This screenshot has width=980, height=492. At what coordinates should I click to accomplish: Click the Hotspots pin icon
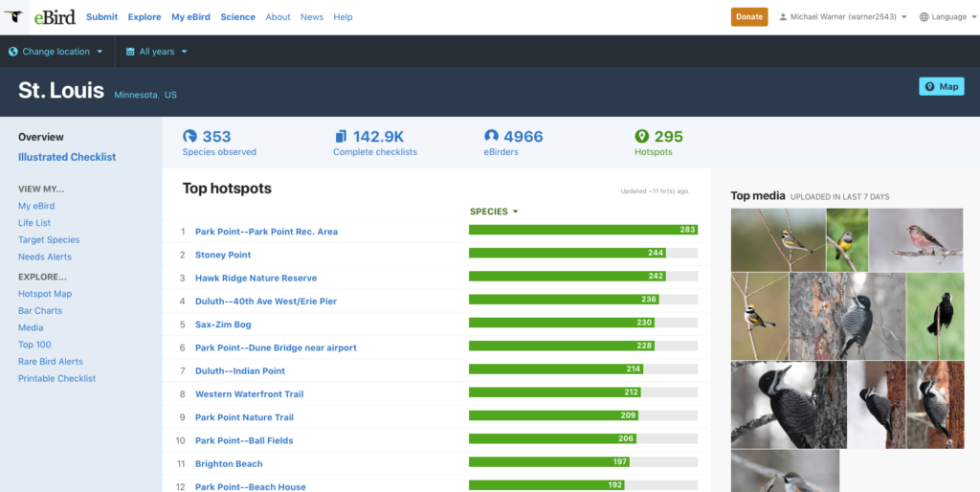pyautogui.click(x=642, y=136)
